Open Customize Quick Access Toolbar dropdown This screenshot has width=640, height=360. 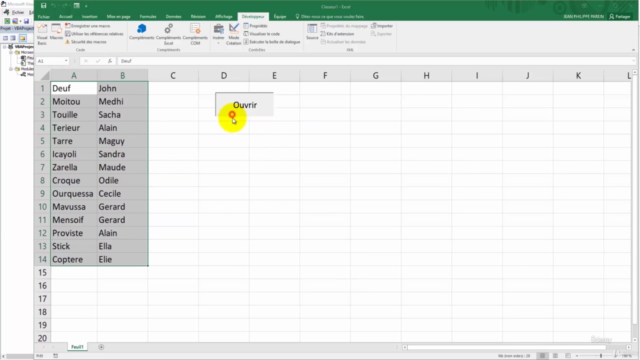[86, 6]
